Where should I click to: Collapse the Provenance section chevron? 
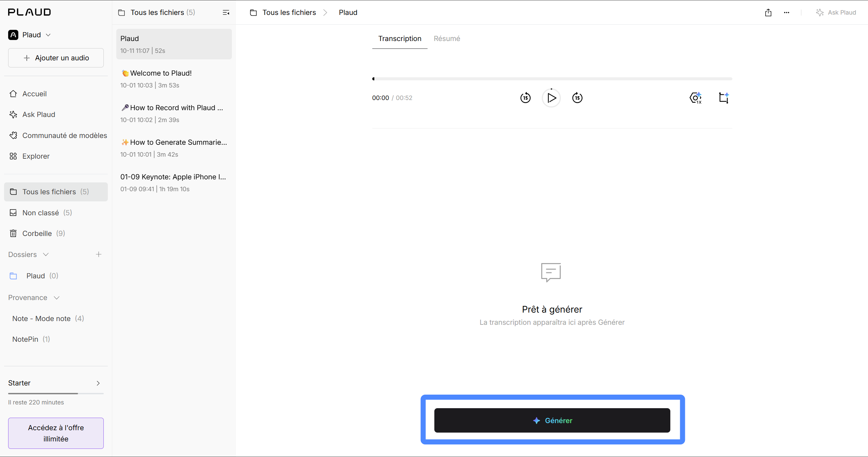pyautogui.click(x=57, y=298)
